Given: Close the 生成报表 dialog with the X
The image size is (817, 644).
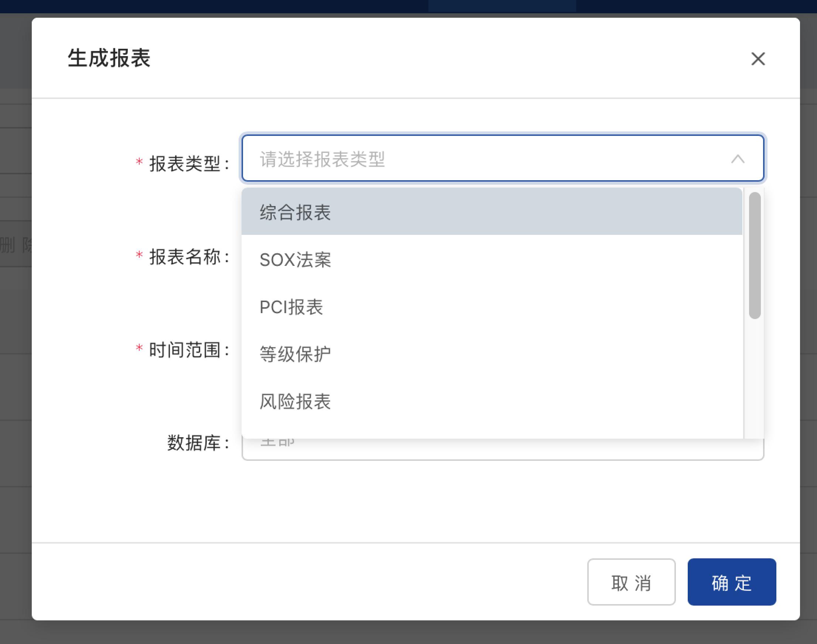Looking at the screenshot, I should (759, 59).
